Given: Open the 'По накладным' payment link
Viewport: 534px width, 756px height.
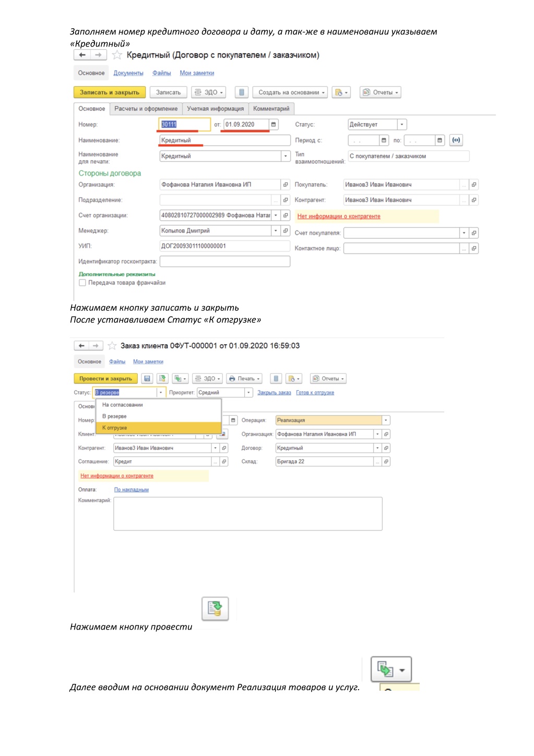Looking at the screenshot, I should click(x=132, y=490).
